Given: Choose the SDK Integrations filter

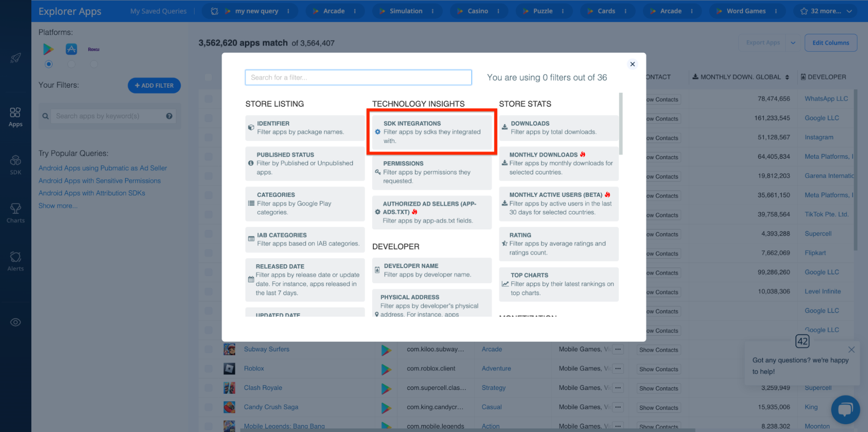Looking at the screenshot, I should click(432, 132).
